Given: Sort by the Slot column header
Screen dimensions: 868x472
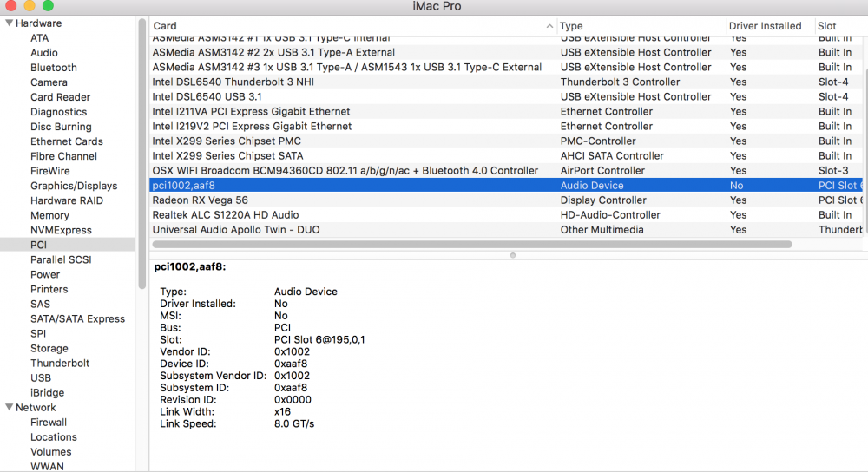Looking at the screenshot, I should [x=827, y=26].
